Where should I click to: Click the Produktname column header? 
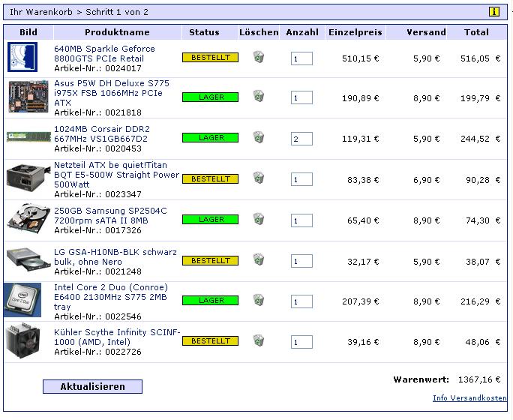point(117,32)
